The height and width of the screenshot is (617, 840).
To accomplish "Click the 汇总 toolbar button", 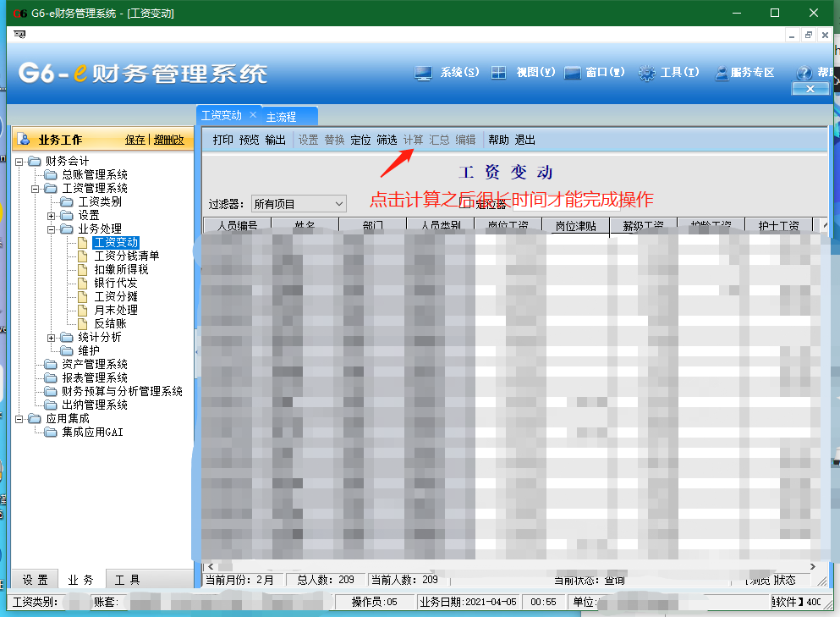I will click(439, 140).
